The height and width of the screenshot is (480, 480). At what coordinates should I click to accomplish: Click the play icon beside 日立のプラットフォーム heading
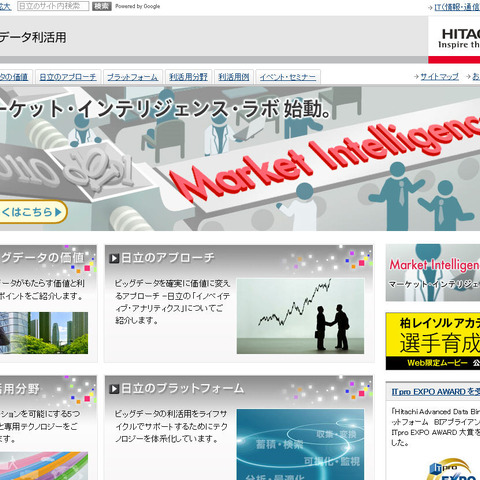[114, 389]
